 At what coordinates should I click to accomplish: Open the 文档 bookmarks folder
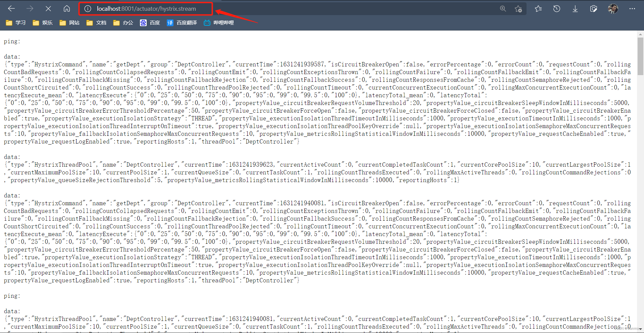pyautogui.click(x=96, y=23)
